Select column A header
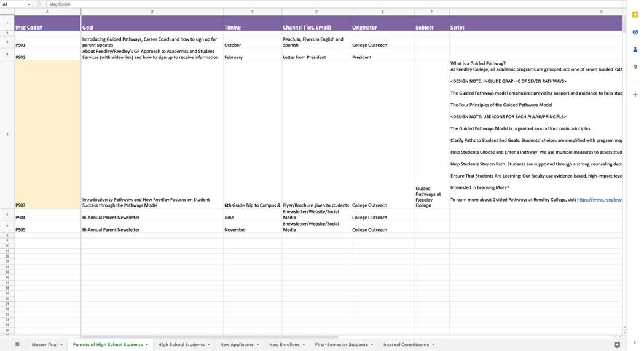The width and height of the screenshot is (644, 351). coord(47,12)
